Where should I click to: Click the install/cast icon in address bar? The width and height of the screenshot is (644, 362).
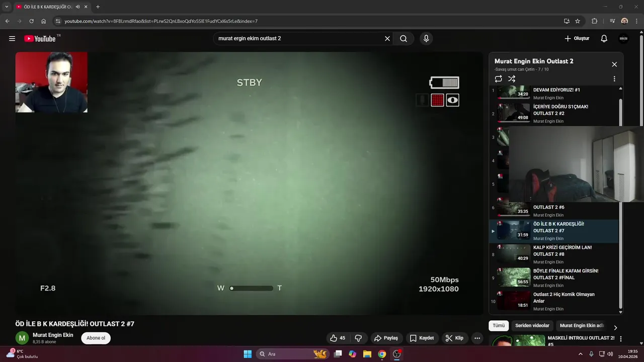[x=567, y=21]
